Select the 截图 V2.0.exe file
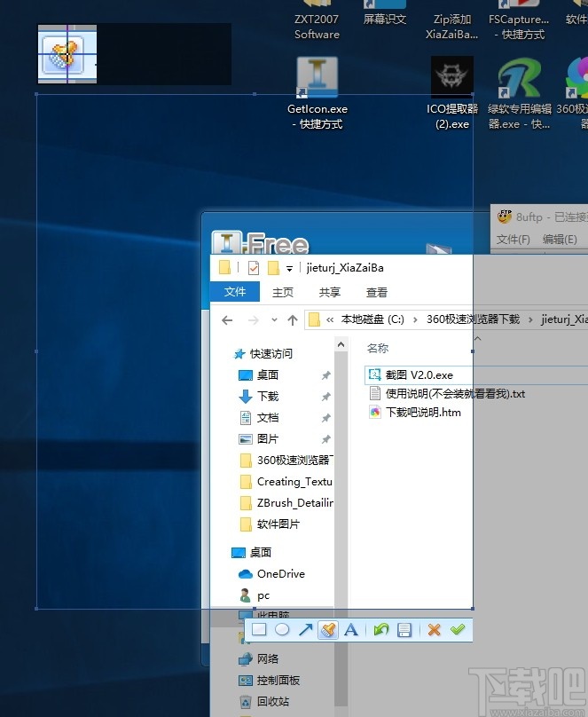This screenshot has width=588, height=717. [419, 375]
